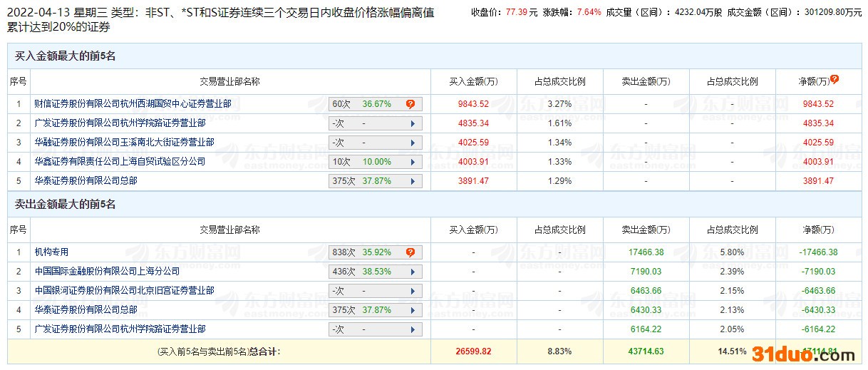This screenshot has width=868, height=370.
Task: Click the 机构专用 seat name
Action: [52, 252]
